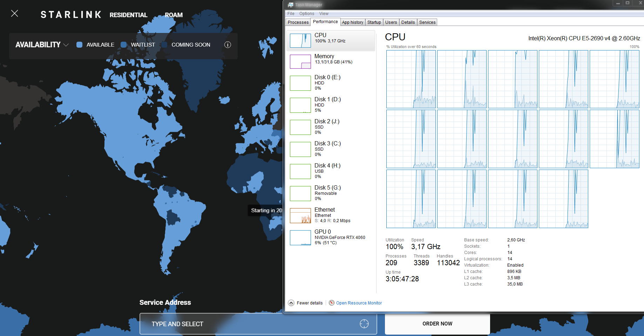The width and height of the screenshot is (644, 336).
Task: Select the Disk 3 (C:) graph icon
Action: click(x=300, y=149)
